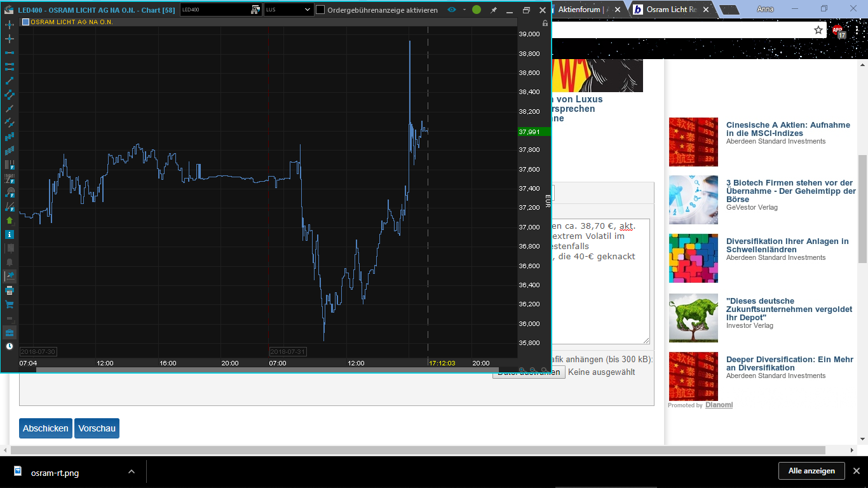
Task: Zoom in the chart with plus magnifier
Action: 522,370
